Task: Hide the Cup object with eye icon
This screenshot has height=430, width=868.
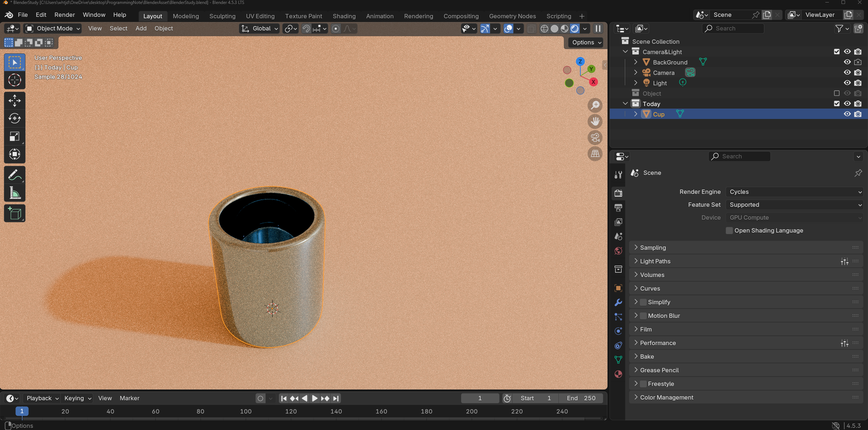Action: [847, 114]
